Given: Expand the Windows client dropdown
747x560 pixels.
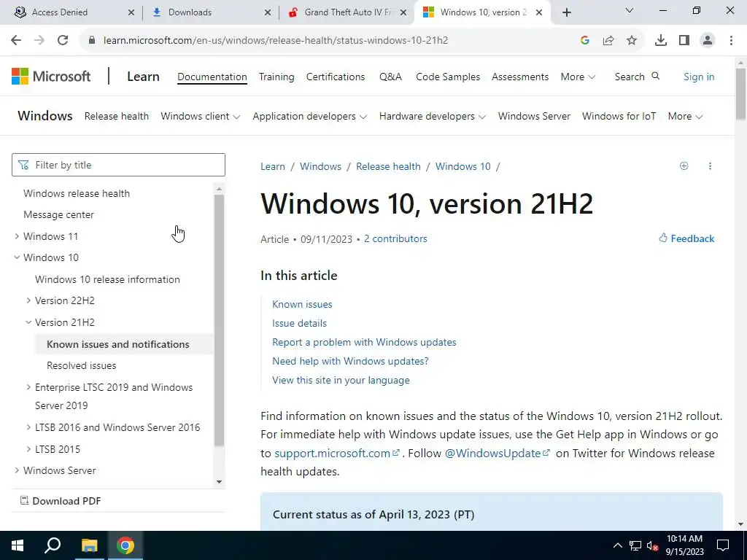Looking at the screenshot, I should tap(200, 116).
